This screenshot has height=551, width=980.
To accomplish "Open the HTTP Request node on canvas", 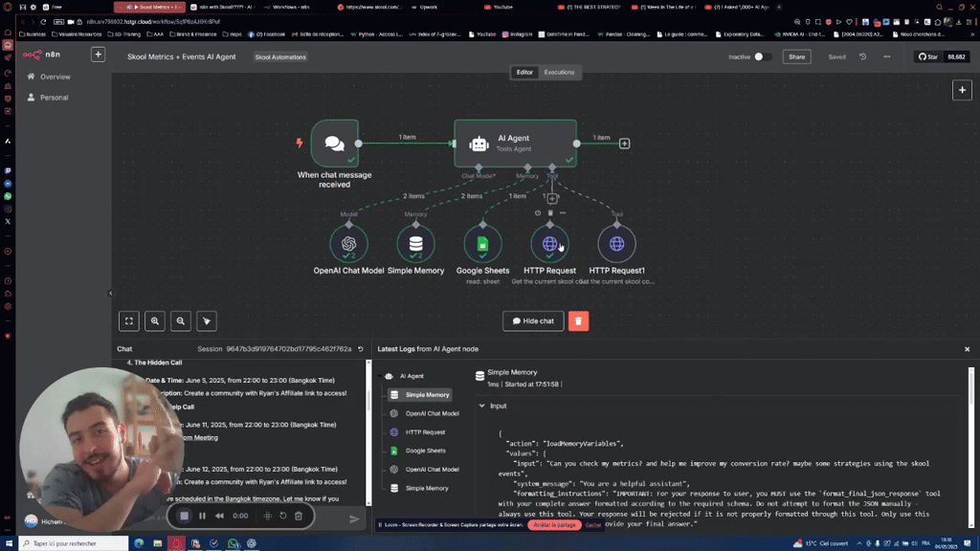I will click(549, 244).
